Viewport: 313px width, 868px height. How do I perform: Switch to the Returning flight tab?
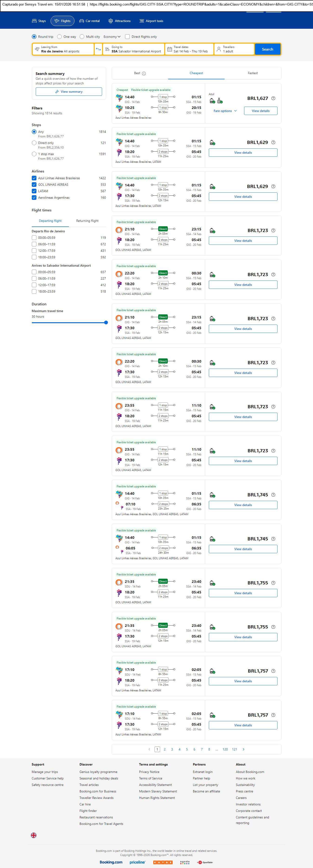click(87, 221)
